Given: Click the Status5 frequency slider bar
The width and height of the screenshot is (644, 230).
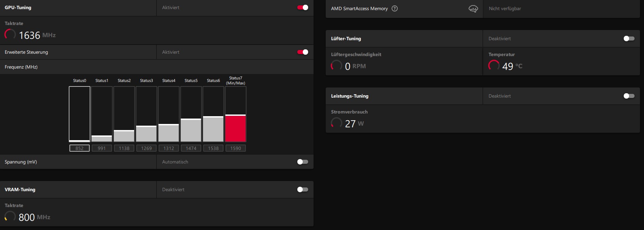Looking at the screenshot, I should pyautogui.click(x=191, y=114).
